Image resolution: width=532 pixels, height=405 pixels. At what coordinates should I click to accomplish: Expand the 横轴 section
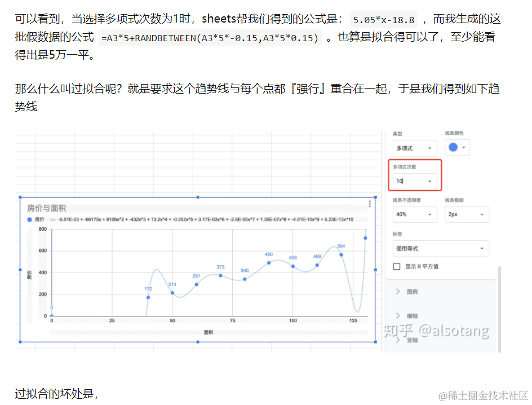[407, 316]
